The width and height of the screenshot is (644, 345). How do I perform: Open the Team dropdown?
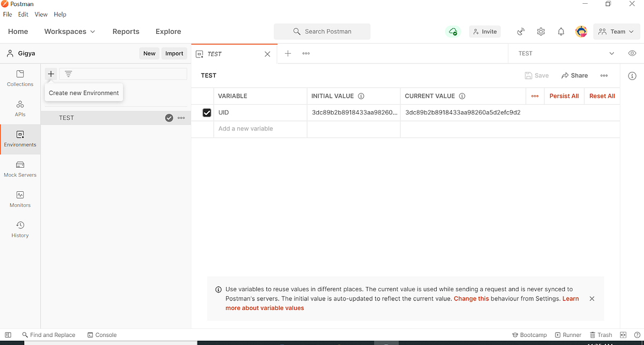click(617, 32)
